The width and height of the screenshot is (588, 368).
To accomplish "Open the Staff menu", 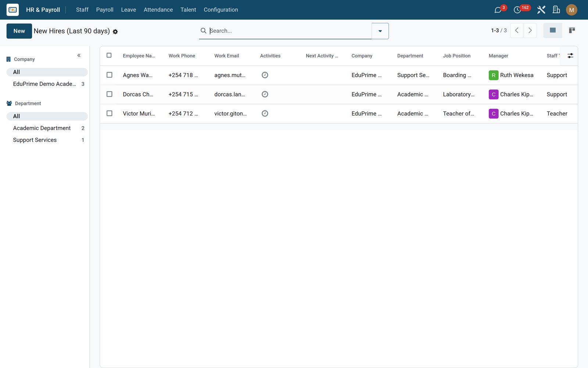I will (x=82, y=10).
